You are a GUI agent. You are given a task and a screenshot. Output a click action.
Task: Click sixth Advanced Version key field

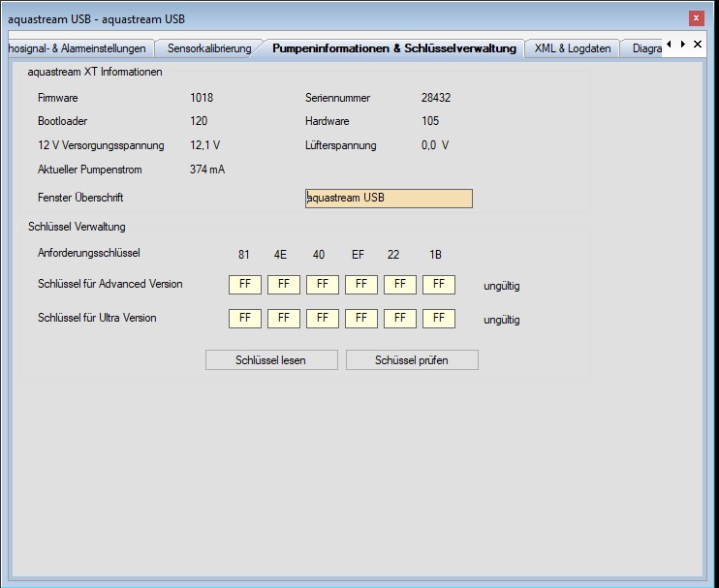pyautogui.click(x=438, y=285)
